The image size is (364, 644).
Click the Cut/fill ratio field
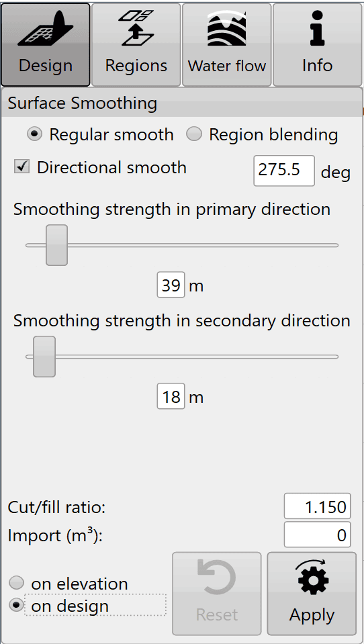tap(318, 506)
